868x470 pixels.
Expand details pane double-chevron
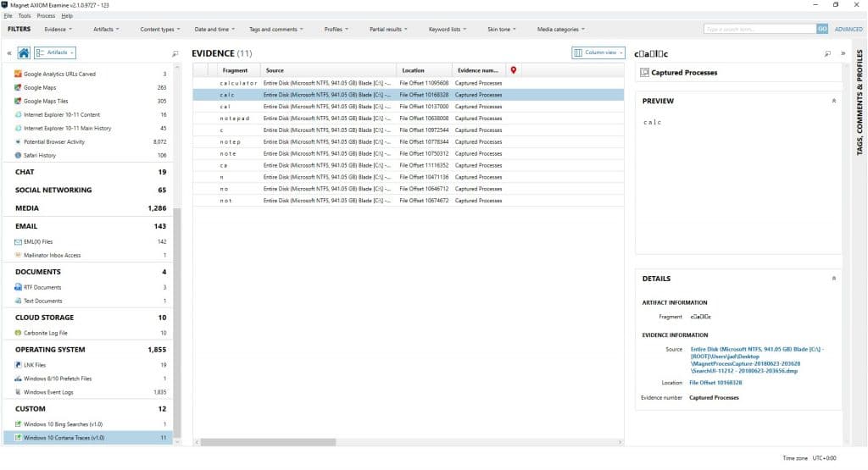843,53
